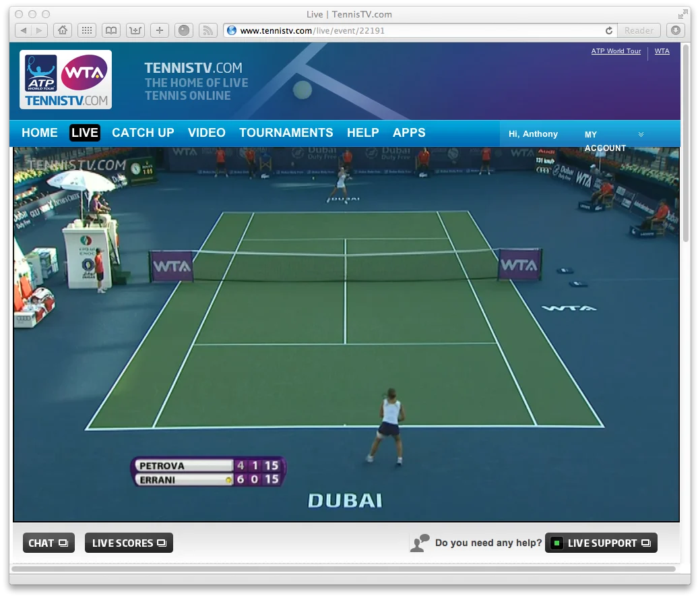700x598 pixels.
Task: Click the reading list toolbar icon
Action: click(x=135, y=30)
